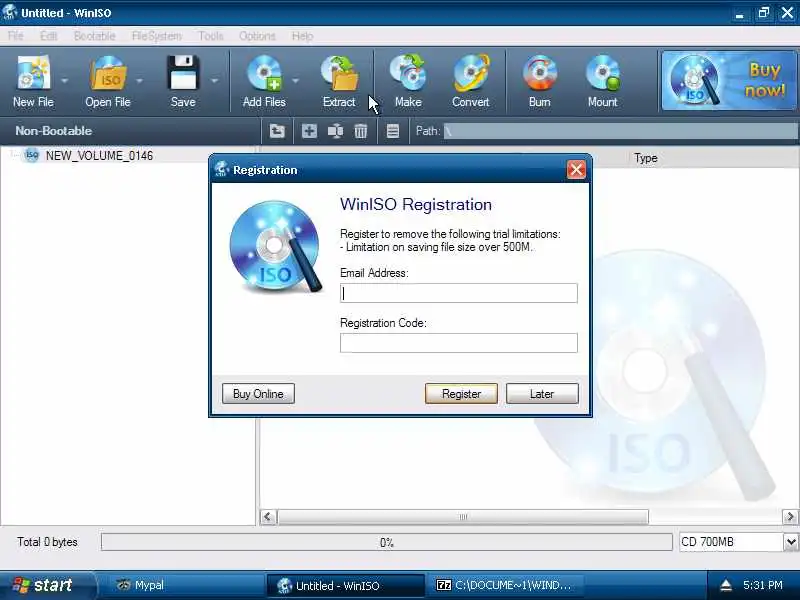The height and width of the screenshot is (600, 800).
Task: Click the rename icon in the path bar
Action: pos(335,131)
